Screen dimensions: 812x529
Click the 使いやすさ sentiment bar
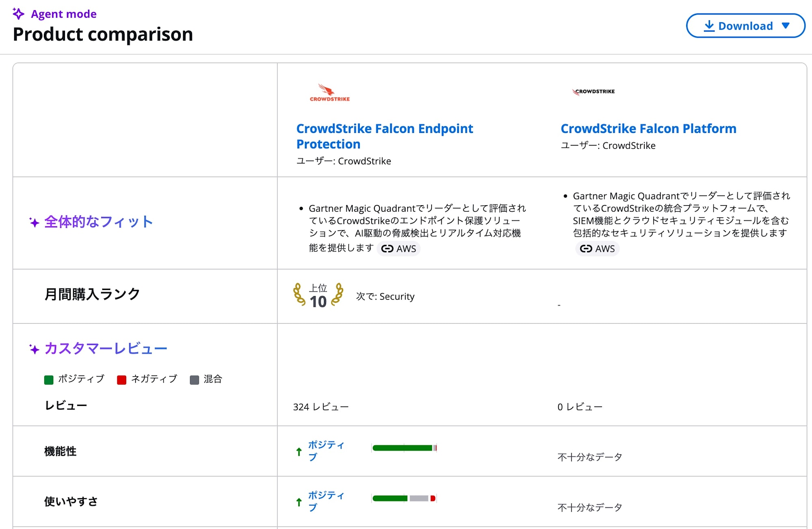click(x=404, y=499)
